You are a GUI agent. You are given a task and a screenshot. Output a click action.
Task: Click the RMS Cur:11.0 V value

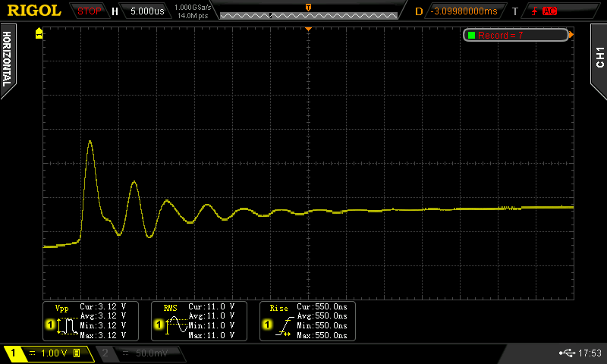212,306
